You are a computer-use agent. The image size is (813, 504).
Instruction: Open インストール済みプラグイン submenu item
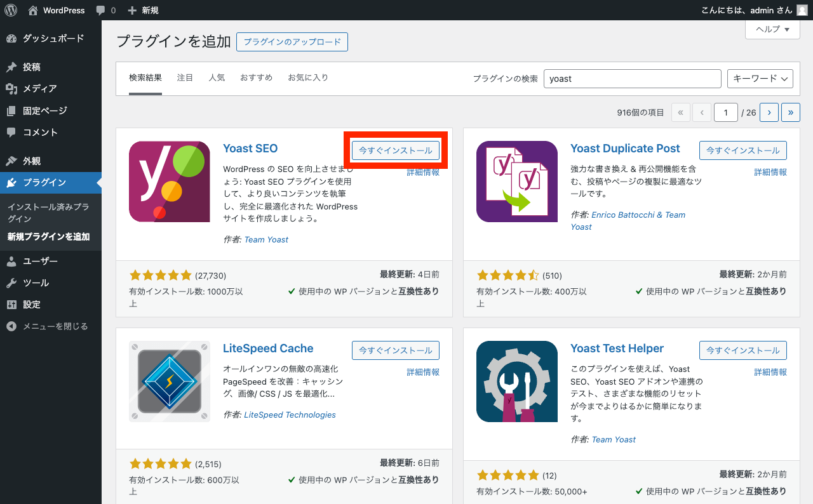[48, 213]
